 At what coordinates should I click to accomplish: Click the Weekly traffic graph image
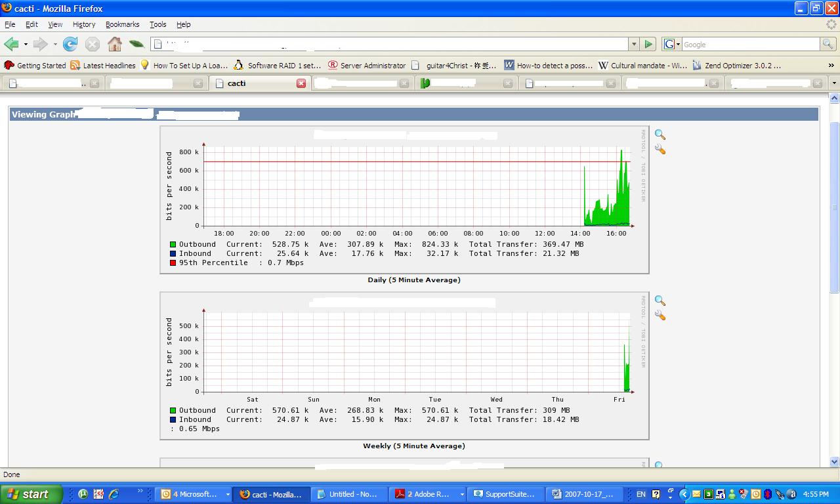pos(404,366)
